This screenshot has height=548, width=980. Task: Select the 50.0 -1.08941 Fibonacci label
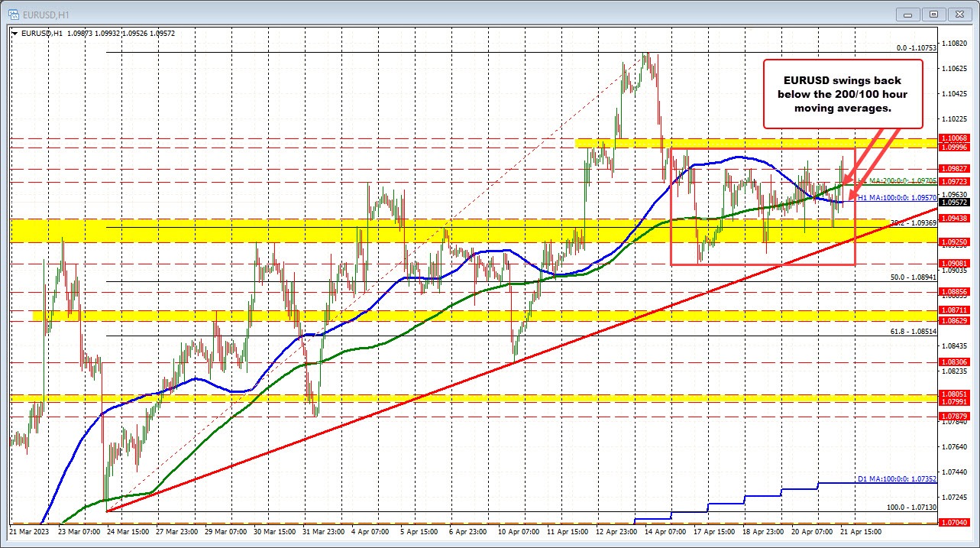tap(915, 277)
